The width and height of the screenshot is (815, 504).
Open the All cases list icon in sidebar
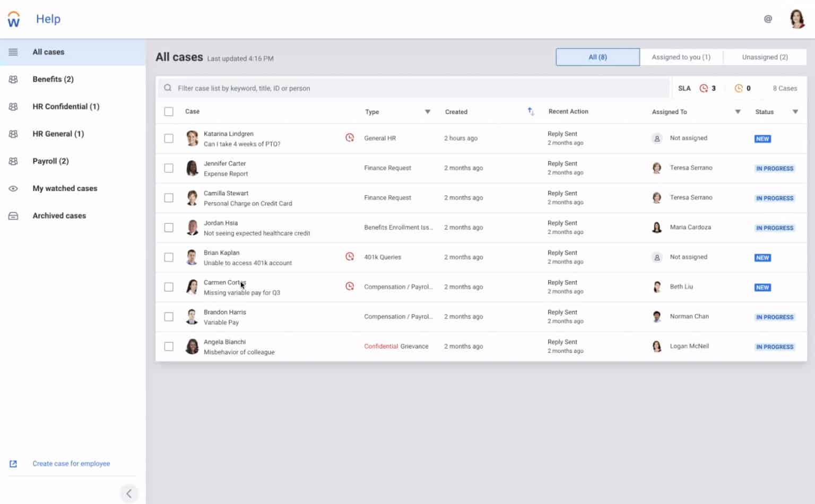tap(13, 51)
